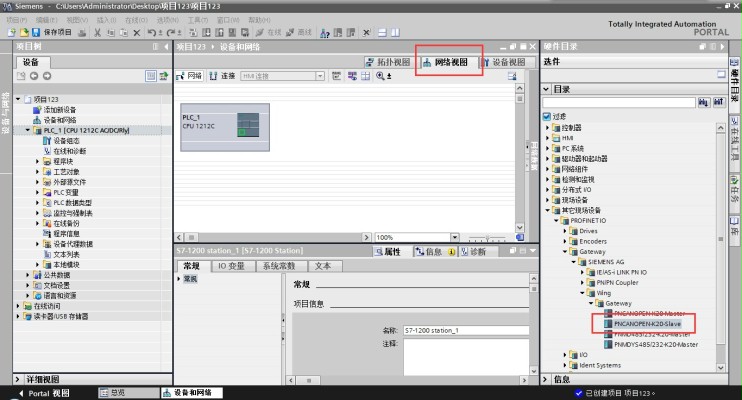Click the zoom magnifier icon in network toolbar
This screenshot has height=400, width=742.
point(381,76)
